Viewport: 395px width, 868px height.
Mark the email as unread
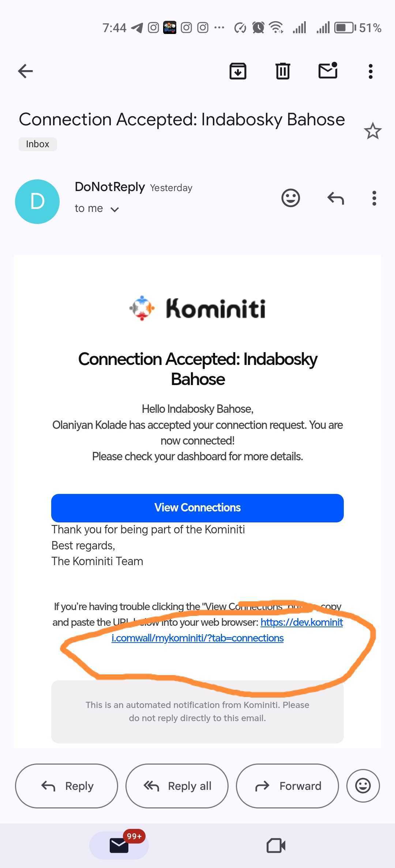pyautogui.click(x=328, y=71)
